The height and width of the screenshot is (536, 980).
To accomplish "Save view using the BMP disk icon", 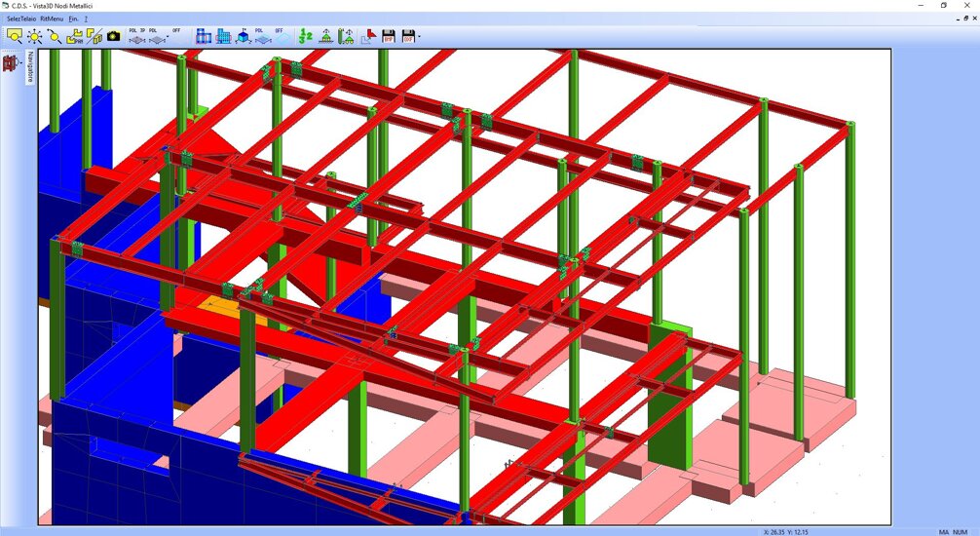I will click(388, 36).
